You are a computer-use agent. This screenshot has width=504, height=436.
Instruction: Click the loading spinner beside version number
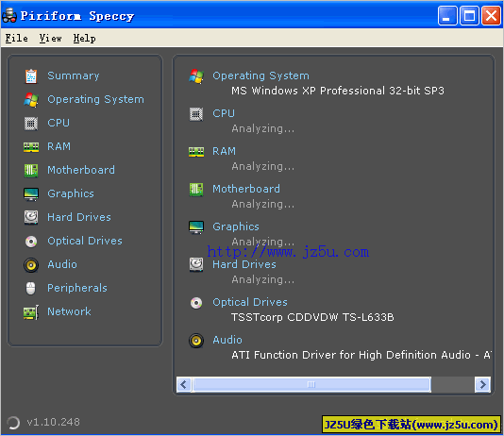pos(13,423)
